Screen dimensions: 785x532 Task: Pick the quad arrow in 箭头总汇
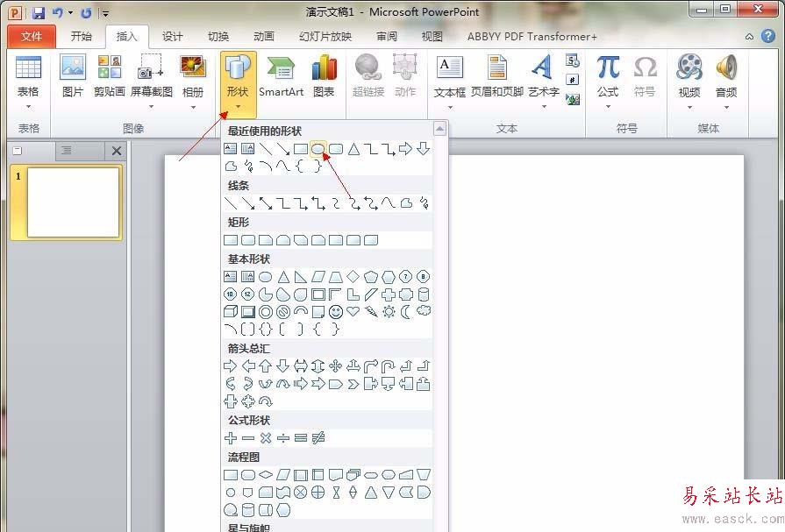point(335,366)
